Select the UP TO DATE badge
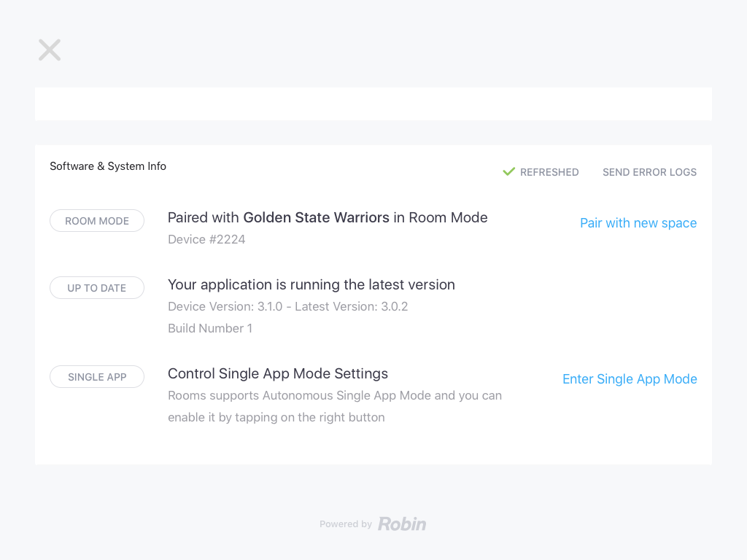This screenshot has width=747, height=560. point(97,288)
